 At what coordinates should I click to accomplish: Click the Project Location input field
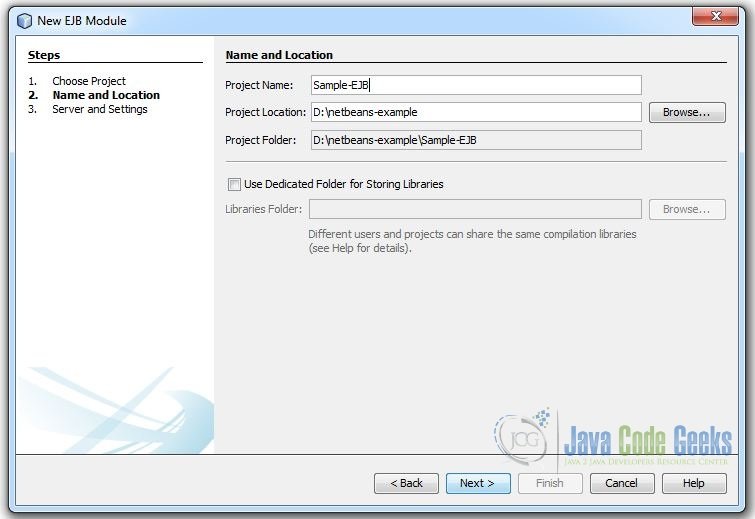click(x=476, y=112)
